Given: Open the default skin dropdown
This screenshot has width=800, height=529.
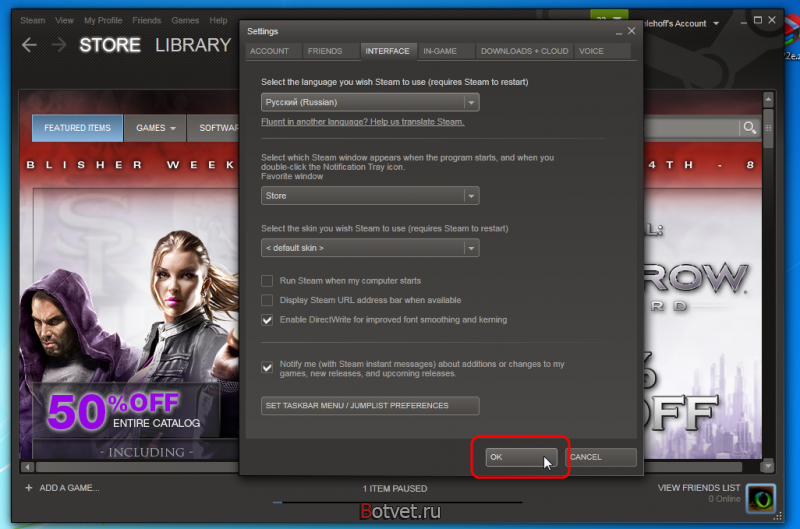Looking at the screenshot, I should tap(370, 248).
